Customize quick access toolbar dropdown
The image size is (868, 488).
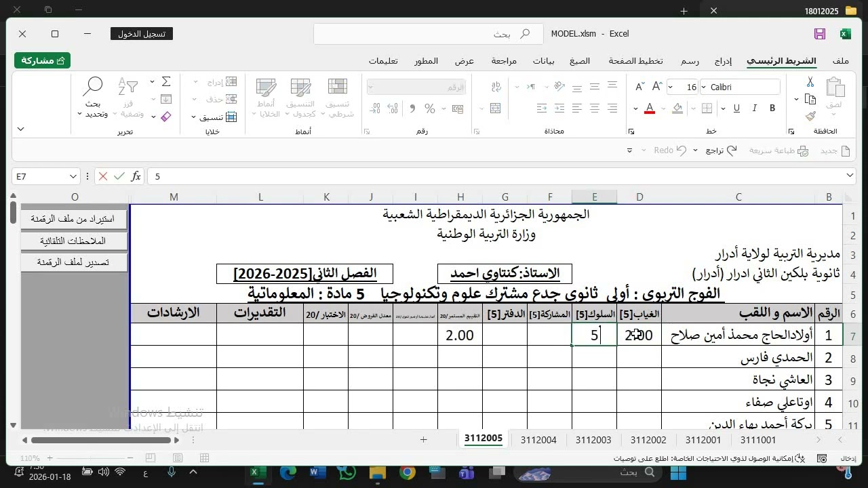coord(629,150)
